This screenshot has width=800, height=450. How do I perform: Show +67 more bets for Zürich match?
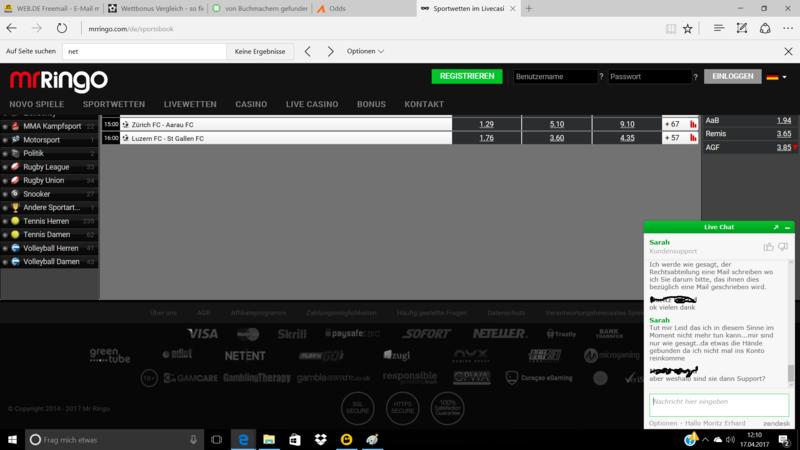pyautogui.click(x=672, y=124)
